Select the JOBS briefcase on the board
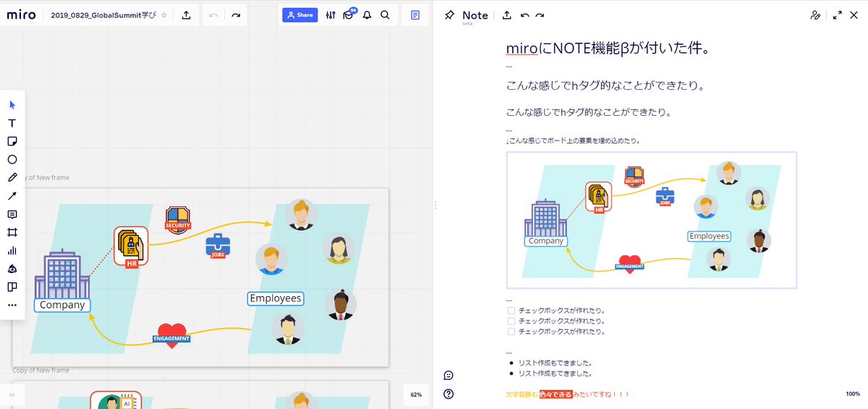 pos(218,247)
